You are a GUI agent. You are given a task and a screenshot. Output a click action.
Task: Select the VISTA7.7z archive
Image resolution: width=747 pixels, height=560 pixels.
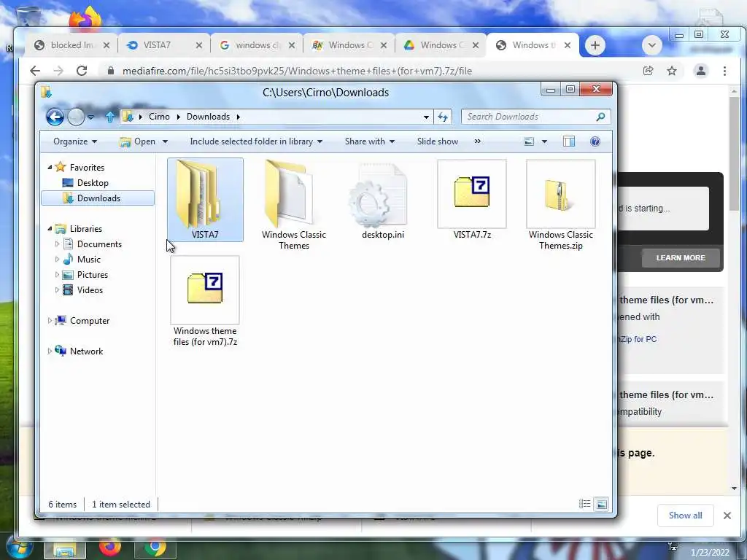pyautogui.click(x=472, y=200)
